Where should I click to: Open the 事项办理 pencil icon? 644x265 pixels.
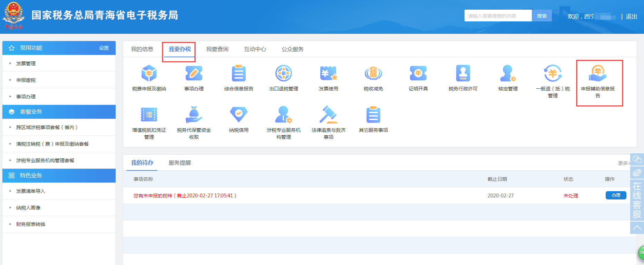(194, 73)
